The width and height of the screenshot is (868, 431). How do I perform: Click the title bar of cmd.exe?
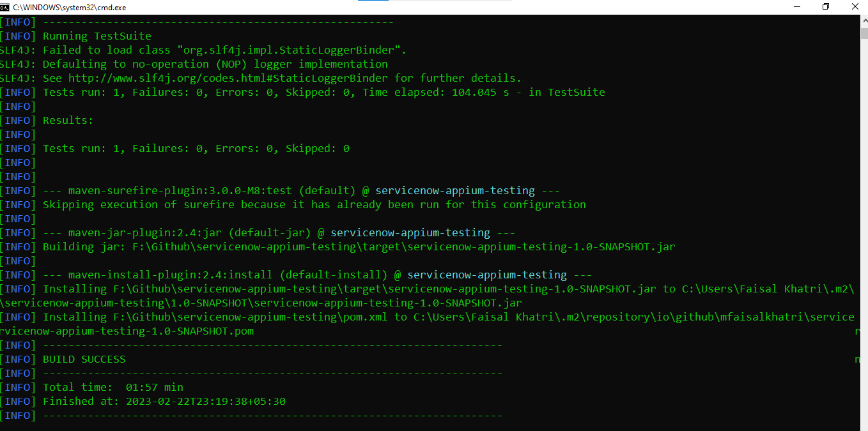click(x=384, y=7)
